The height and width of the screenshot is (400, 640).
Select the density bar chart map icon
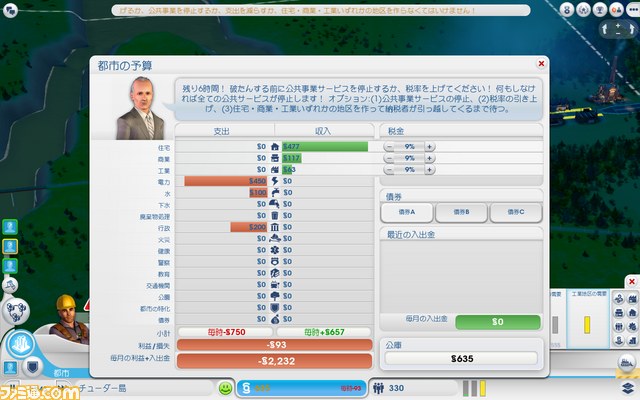click(x=632, y=340)
